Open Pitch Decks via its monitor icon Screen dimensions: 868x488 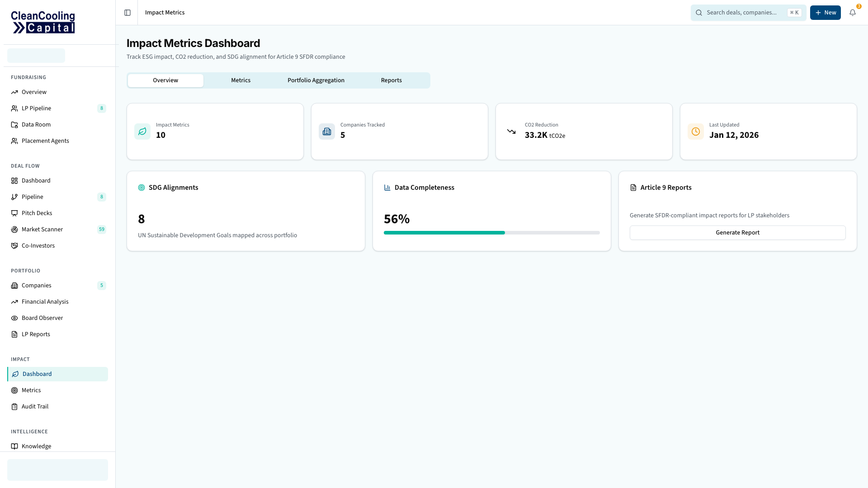14,213
